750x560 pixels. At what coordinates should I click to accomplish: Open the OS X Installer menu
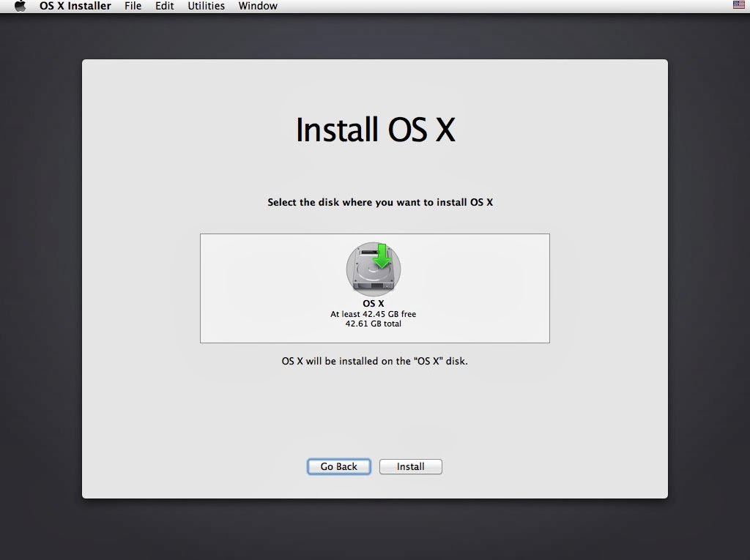75,6
